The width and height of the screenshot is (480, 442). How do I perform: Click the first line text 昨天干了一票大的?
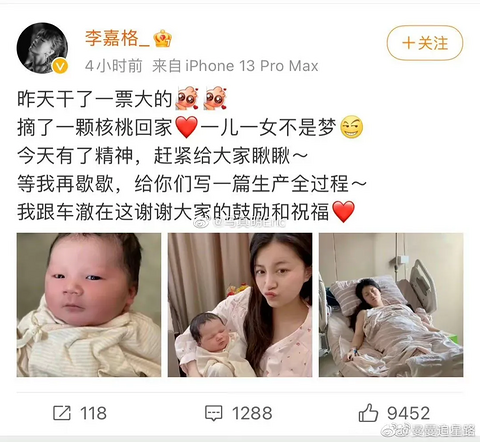(95, 99)
